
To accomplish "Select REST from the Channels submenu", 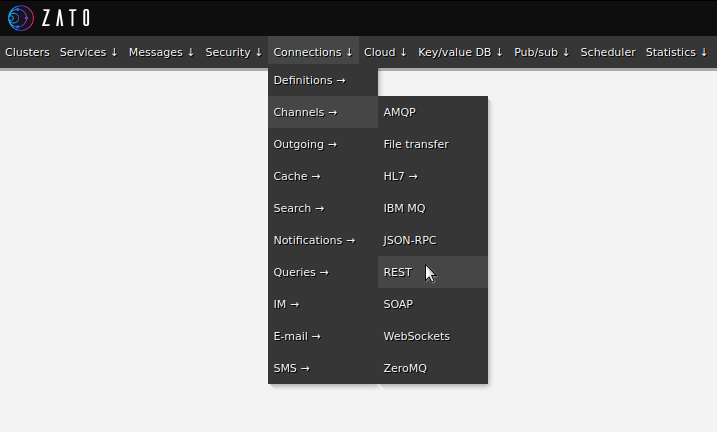I will click(398, 272).
